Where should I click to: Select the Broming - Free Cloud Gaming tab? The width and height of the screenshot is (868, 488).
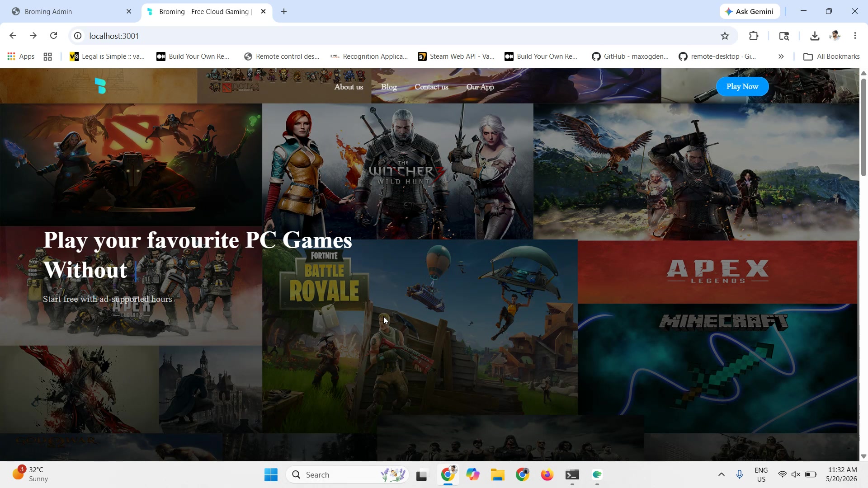[207, 11]
